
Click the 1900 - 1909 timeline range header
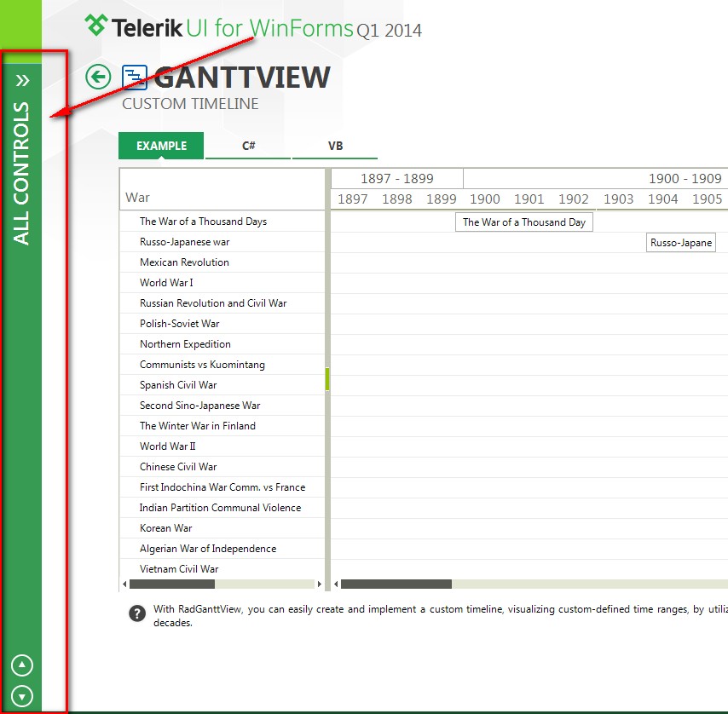coord(596,179)
